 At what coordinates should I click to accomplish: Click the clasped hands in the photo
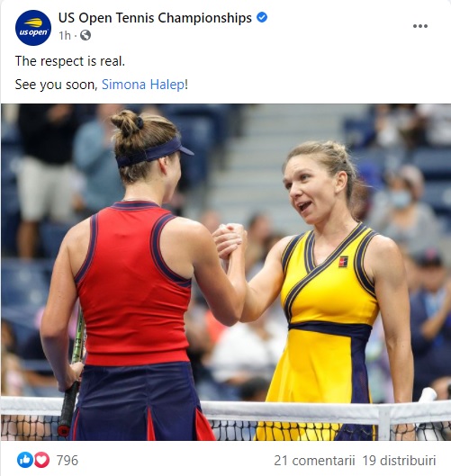230,240
